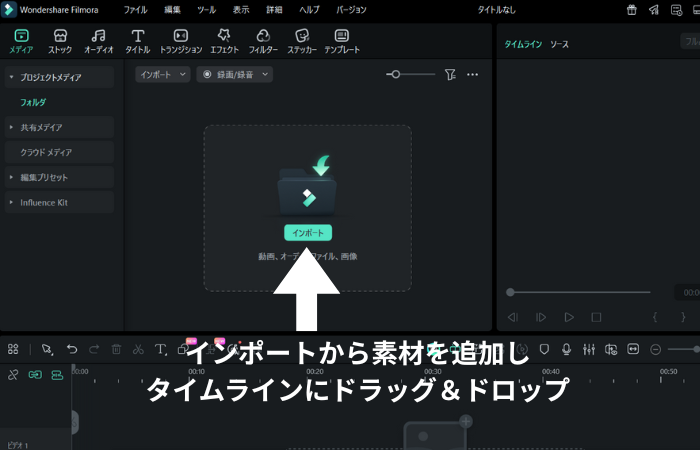The width and height of the screenshot is (700, 450).
Task: Click the preview playback progress slider
Action: pyautogui.click(x=578, y=292)
